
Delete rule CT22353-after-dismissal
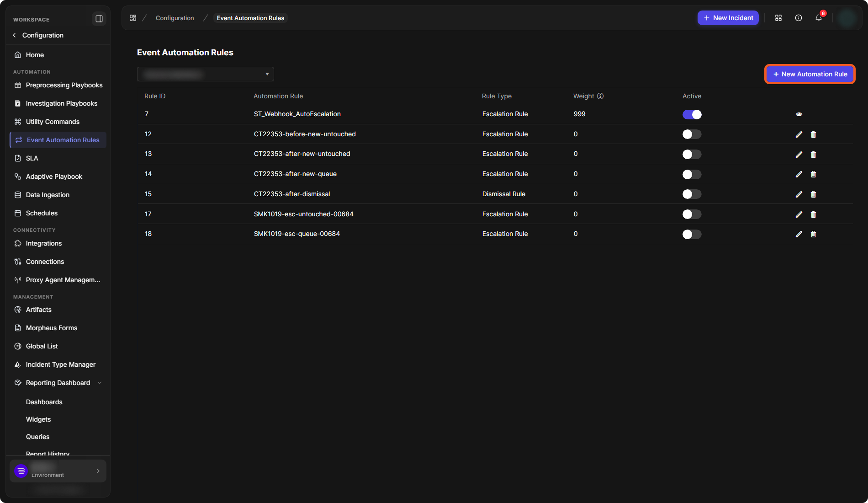[814, 194]
